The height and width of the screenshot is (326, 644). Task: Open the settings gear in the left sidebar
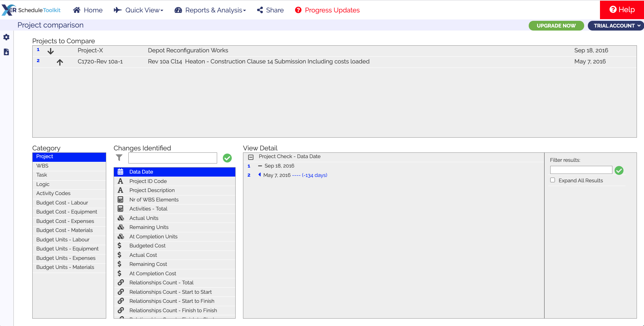[6, 37]
